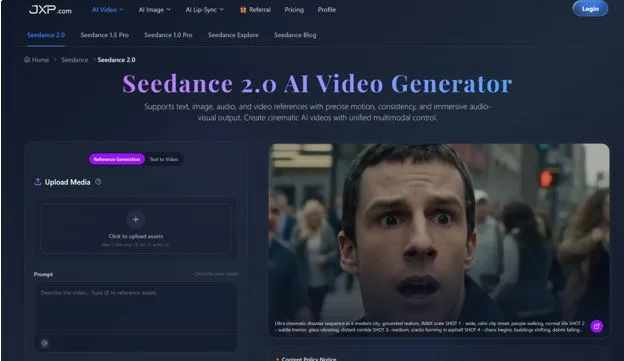Image resolution: width=624 pixels, height=361 pixels.
Task: Open the AI Video dropdown menu
Action: pos(107,10)
